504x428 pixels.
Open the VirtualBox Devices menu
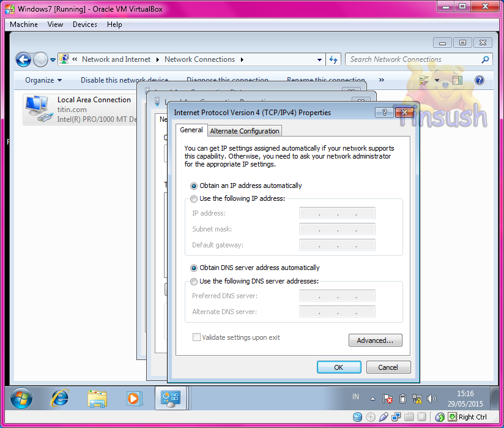pyautogui.click(x=85, y=24)
